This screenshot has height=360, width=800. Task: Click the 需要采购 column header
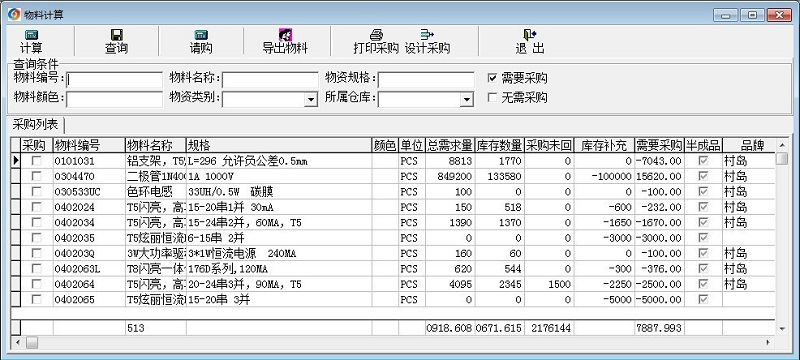(659, 145)
